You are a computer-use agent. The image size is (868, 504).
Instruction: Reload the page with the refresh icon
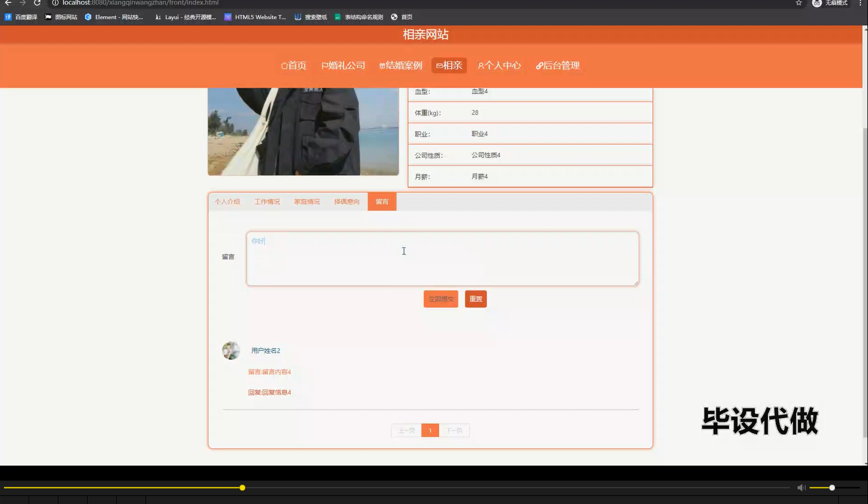[37, 3]
